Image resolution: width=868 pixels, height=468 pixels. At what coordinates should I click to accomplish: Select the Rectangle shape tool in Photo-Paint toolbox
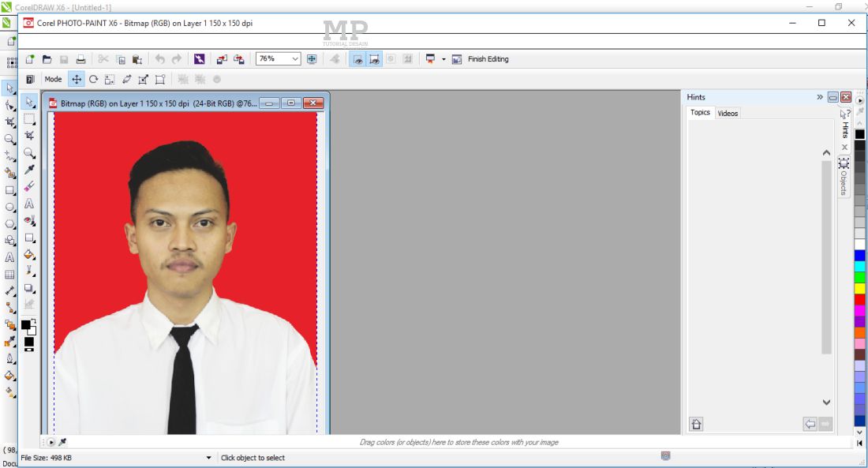pyautogui.click(x=29, y=238)
